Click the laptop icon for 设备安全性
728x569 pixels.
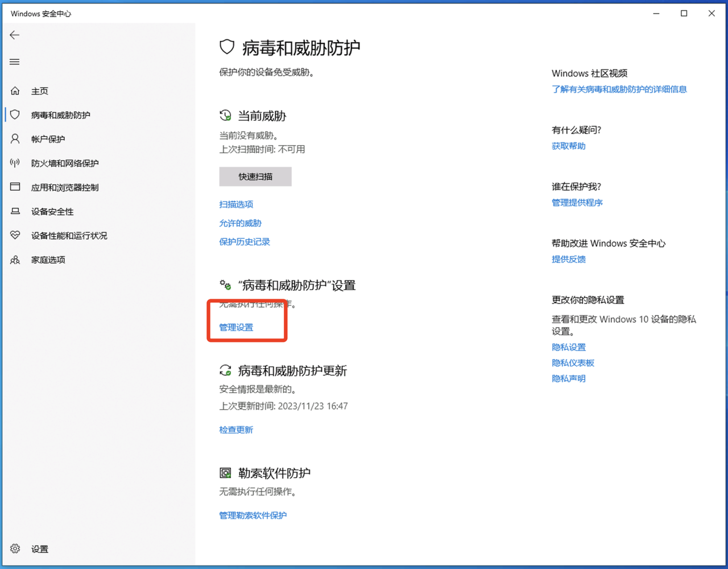click(x=15, y=211)
